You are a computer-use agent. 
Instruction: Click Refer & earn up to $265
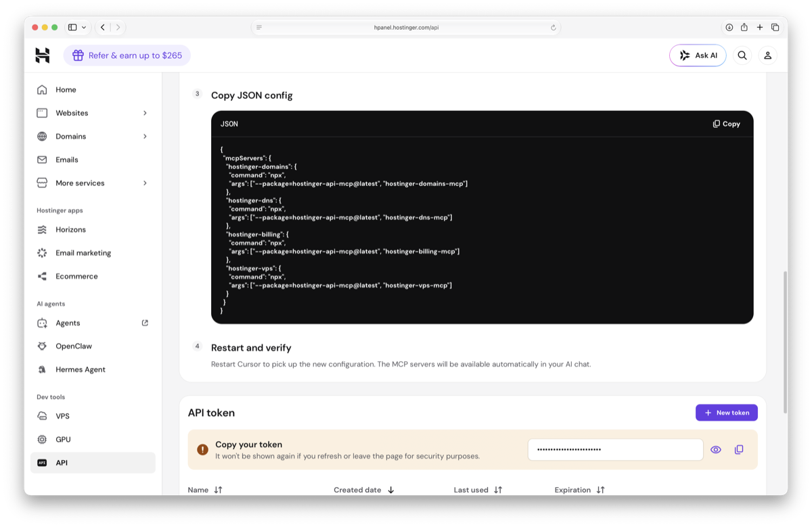[x=127, y=55]
